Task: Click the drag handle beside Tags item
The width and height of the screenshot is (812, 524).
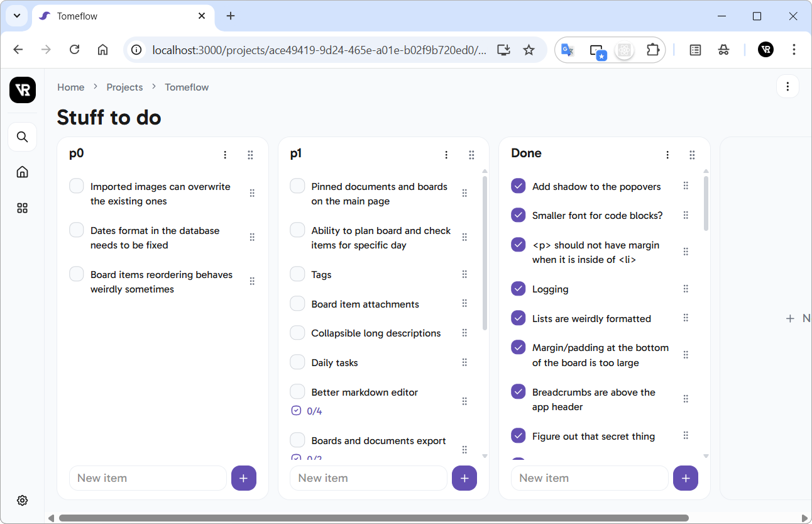Action: [x=464, y=274]
